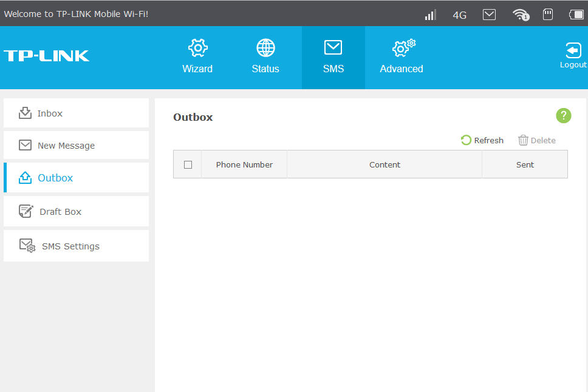Refresh the outbox list
The height and width of the screenshot is (392, 588).
[x=482, y=140]
